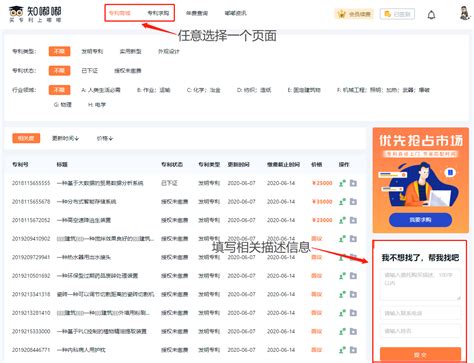Select 已下证 patent status filter
This screenshot has height=363, width=474.
point(90,71)
